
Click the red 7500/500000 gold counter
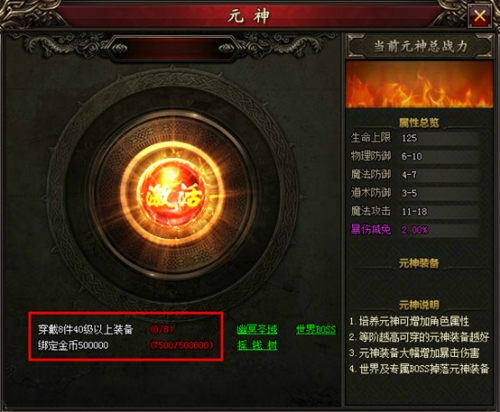point(182,345)
